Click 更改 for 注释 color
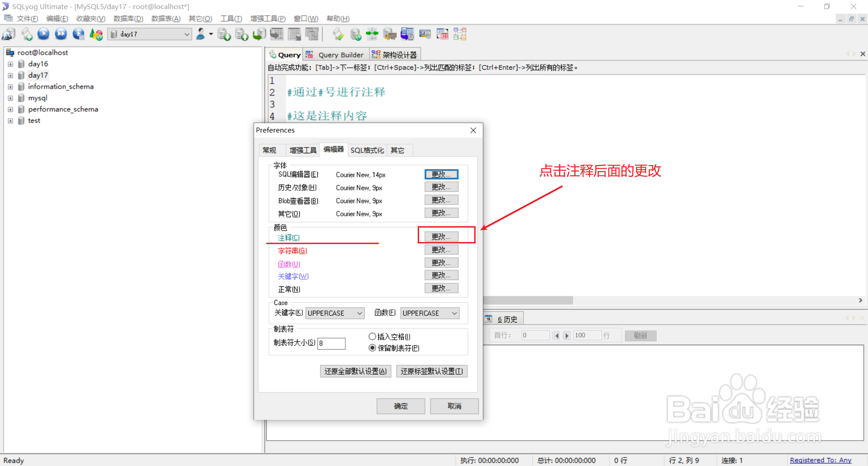 (441, 237)
